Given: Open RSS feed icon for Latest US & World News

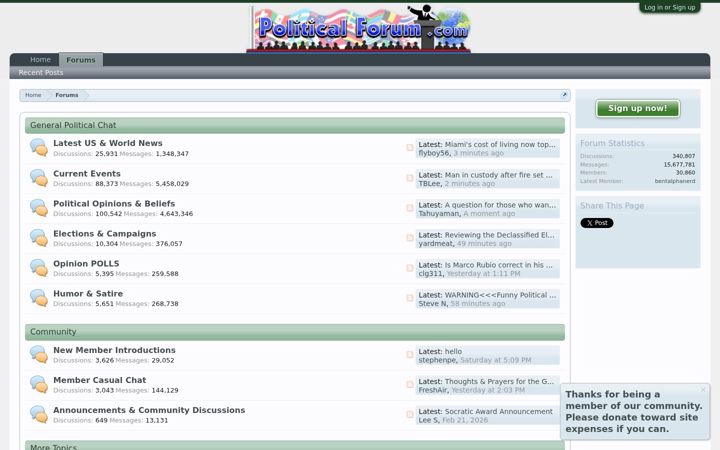Looking at the screenshot, I should coord(410,147).
